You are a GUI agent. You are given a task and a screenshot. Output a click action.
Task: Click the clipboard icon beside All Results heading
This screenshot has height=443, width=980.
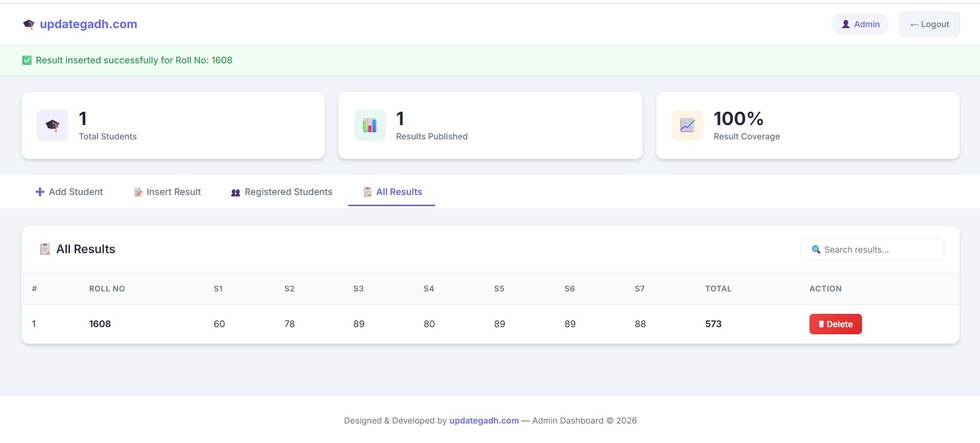point(45,249)
